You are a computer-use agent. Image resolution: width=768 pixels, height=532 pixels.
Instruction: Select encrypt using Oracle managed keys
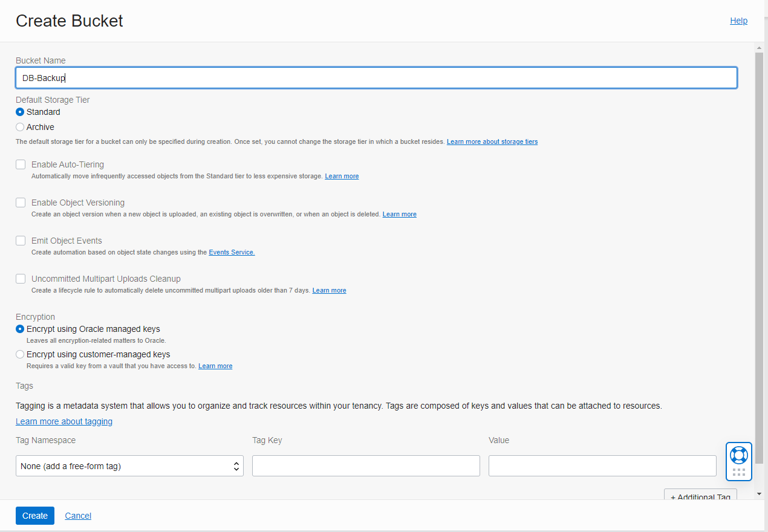pyautogui.click(x=19, y=329)
